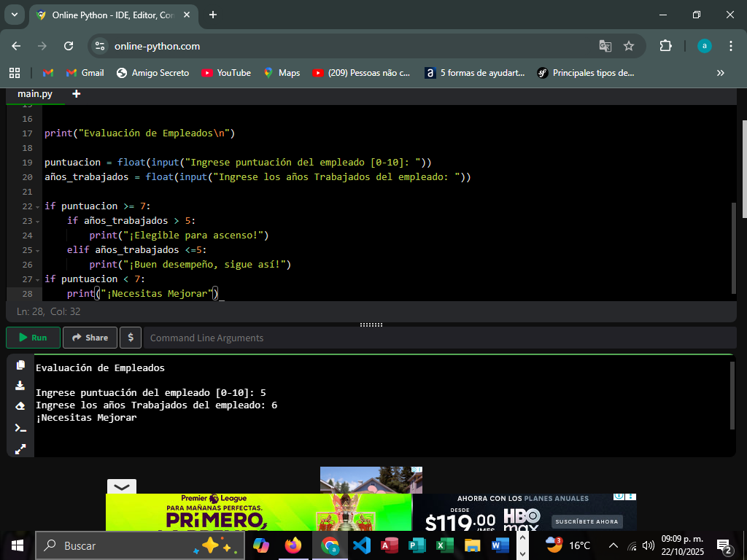Translate this page using the translate icon
This screenshot has width=747, height=560.
(x=605, y=46)
